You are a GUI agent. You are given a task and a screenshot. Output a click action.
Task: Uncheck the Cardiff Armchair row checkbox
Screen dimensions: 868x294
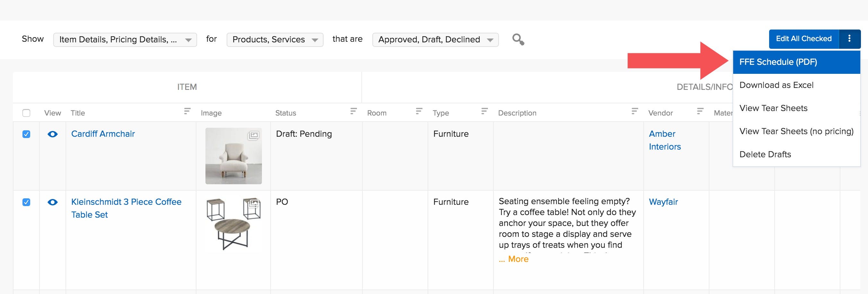[x=27, y=134]
